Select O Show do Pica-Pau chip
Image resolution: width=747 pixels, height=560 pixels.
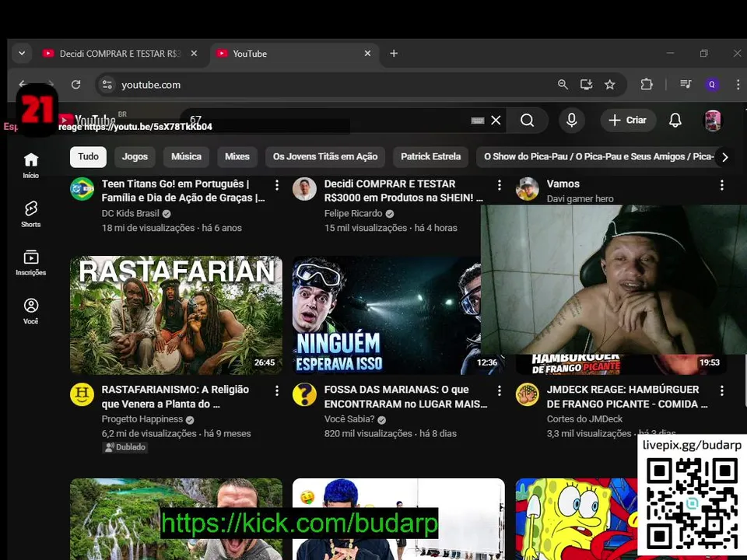(598, 156)
